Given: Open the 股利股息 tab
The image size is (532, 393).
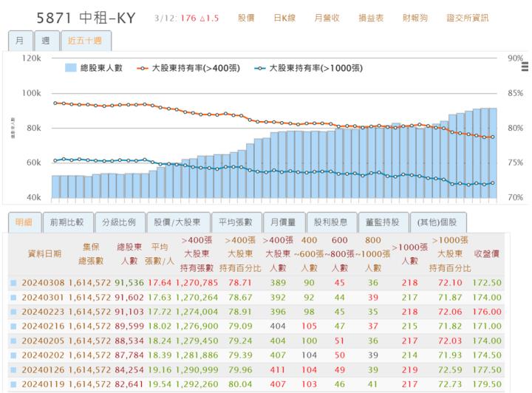Looking at the screenshot, I should [x=331, y=222].
